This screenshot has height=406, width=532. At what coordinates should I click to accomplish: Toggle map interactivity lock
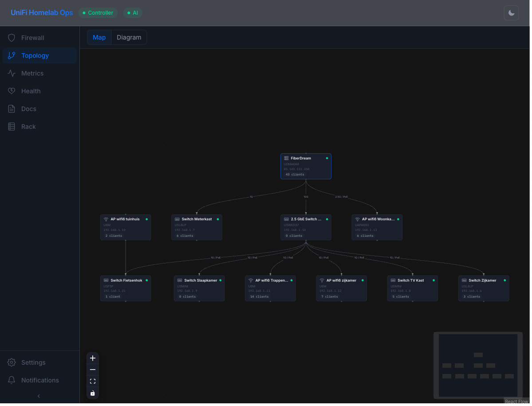pyautogui.click(x=92, y=393)
